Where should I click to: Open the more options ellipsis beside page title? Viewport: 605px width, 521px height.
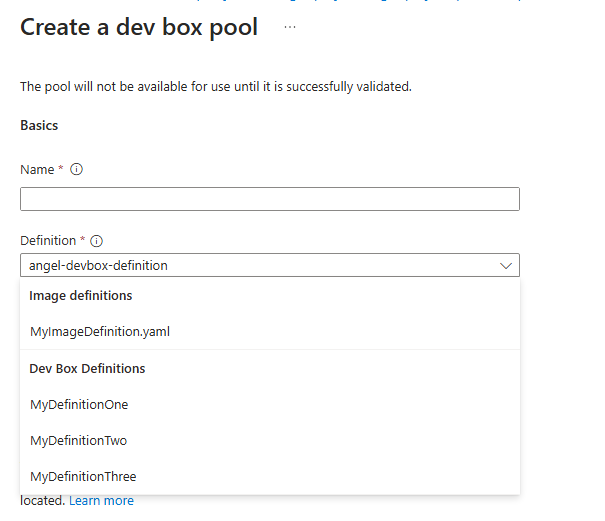290,27
